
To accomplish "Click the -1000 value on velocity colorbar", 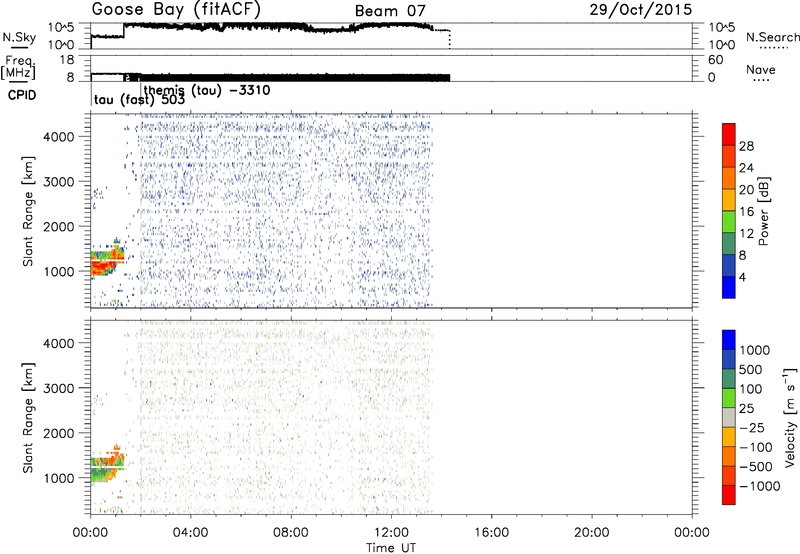I will click(759, 486).
